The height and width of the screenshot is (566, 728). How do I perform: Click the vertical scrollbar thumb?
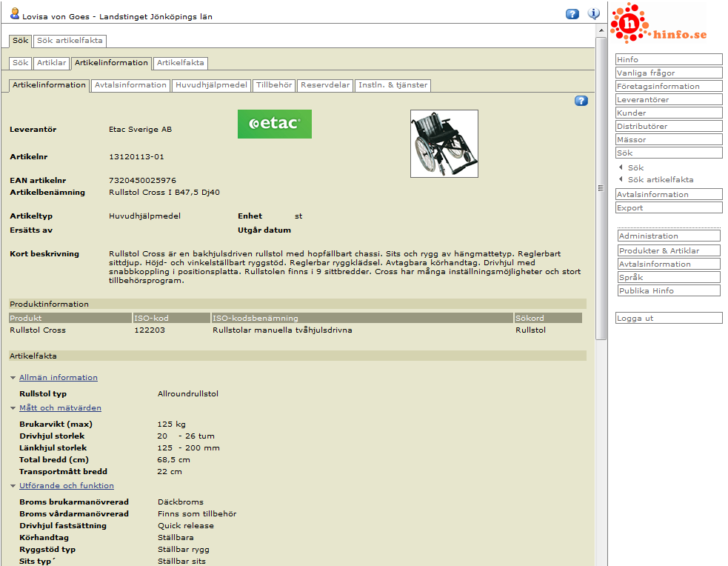pyautogui.click(x=601, y=188)
